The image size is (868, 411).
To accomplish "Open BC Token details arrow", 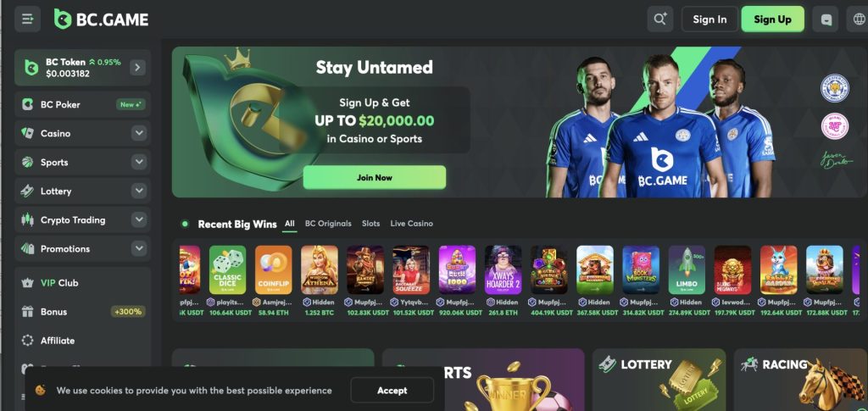I will click(137, 68).
